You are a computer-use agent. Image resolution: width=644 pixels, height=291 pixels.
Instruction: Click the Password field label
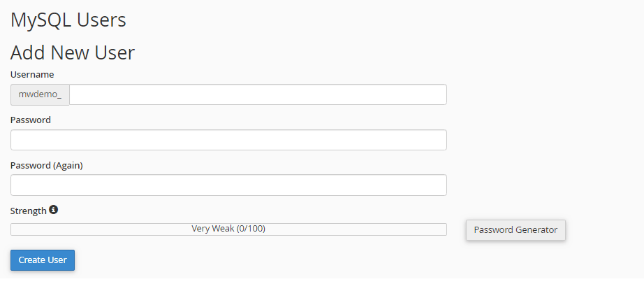coord(31,120)
